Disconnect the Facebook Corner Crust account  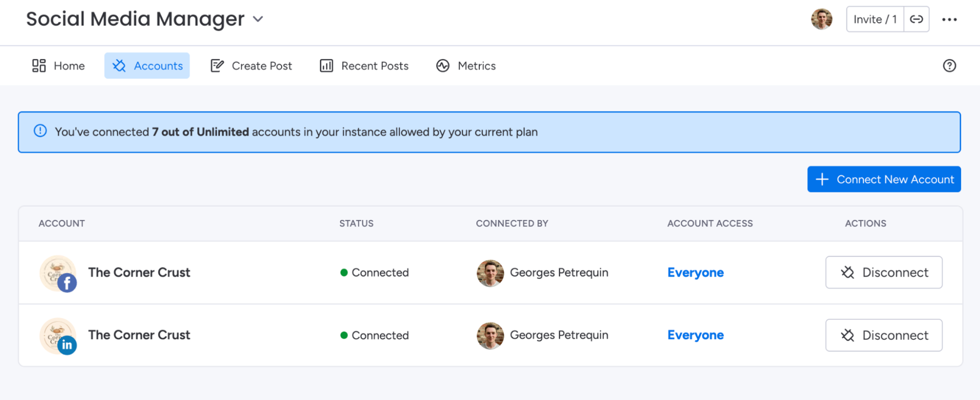pyautogui.click(x=884, y=273)
